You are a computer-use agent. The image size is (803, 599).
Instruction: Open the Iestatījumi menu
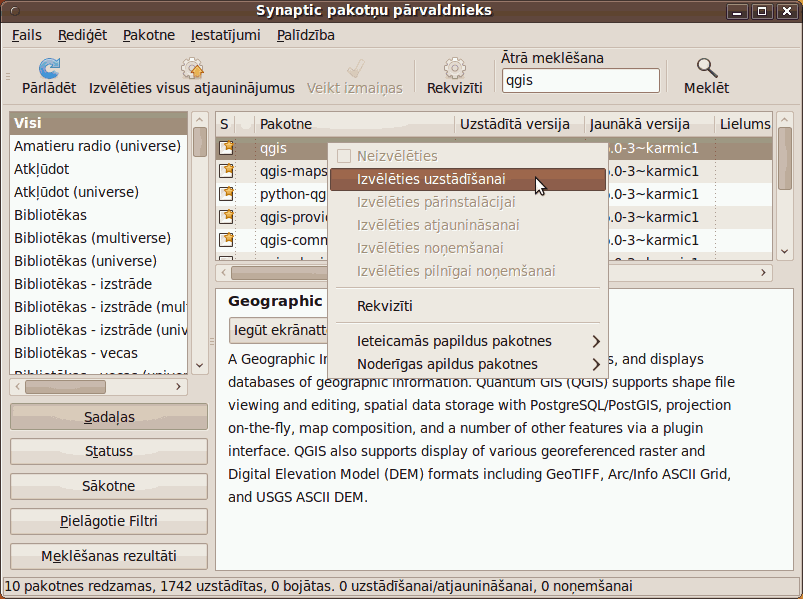coord(225,35)
